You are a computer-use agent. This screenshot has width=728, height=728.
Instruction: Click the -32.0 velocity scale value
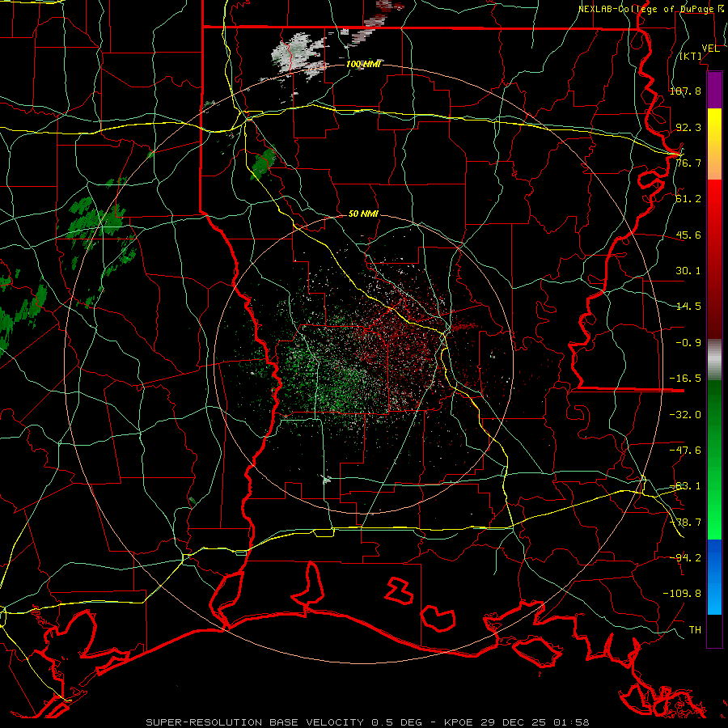click(685, 415)
